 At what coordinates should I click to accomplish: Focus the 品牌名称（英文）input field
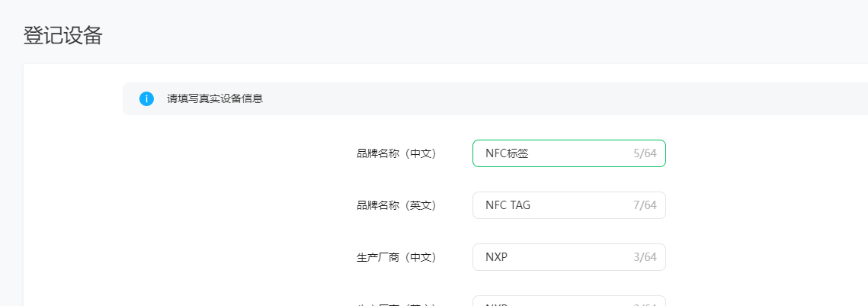click(569, 205)
